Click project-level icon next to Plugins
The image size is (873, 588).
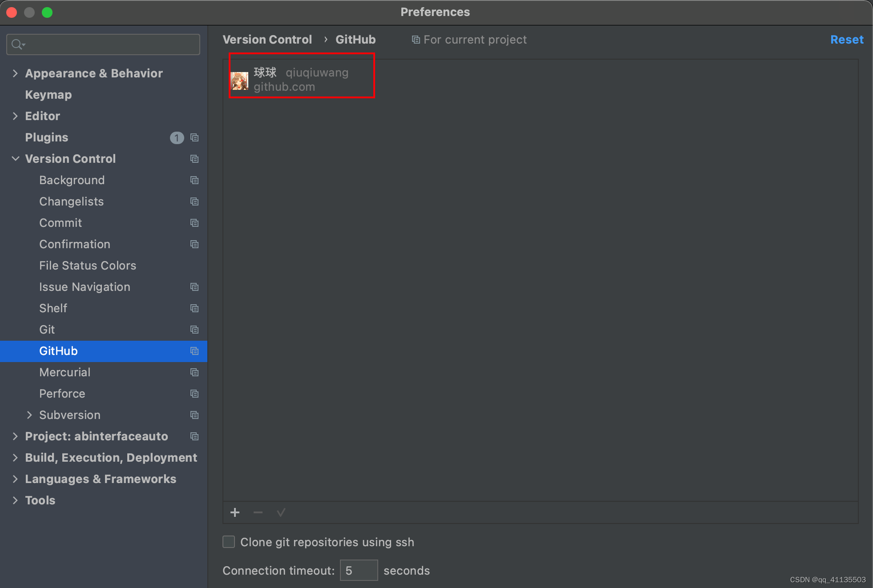click(x=194, y=137)
